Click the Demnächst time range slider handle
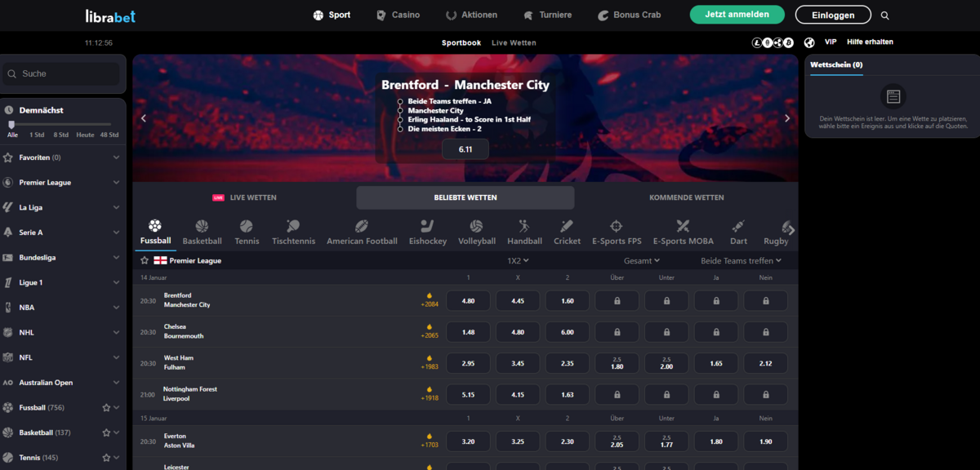Viewport: 980px width, 470px height. click(11, 124)
